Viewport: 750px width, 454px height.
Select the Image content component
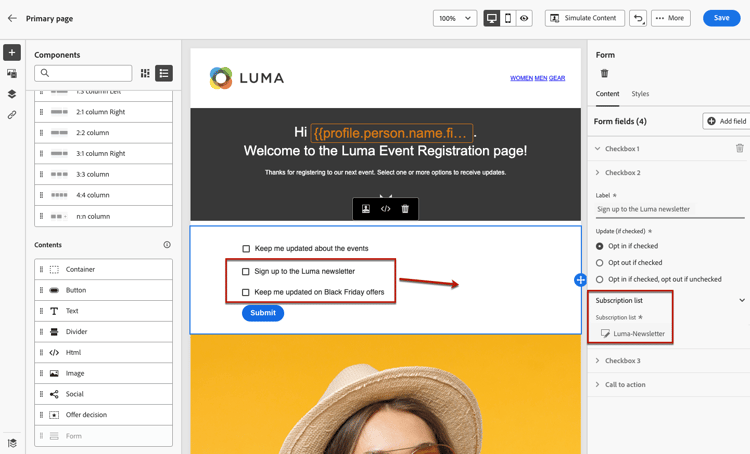point(103,373)
